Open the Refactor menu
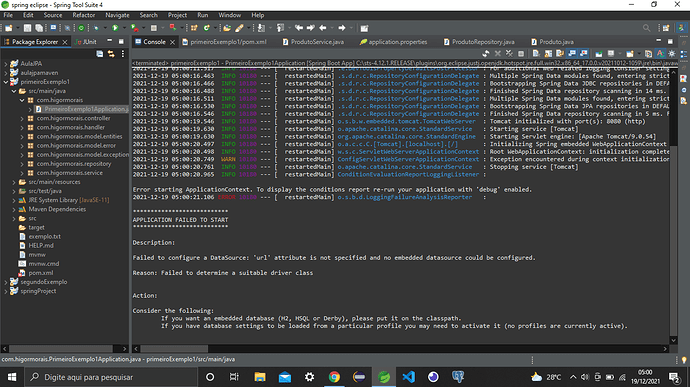 84,15
